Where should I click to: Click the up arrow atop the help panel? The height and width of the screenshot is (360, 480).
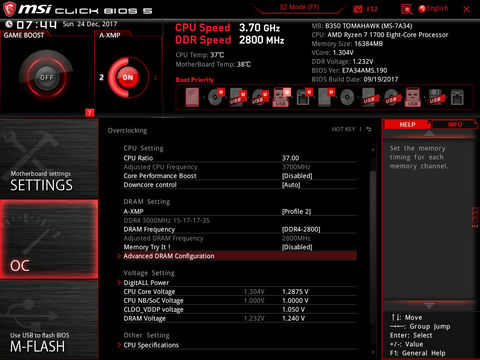click(x=429, y=133)
